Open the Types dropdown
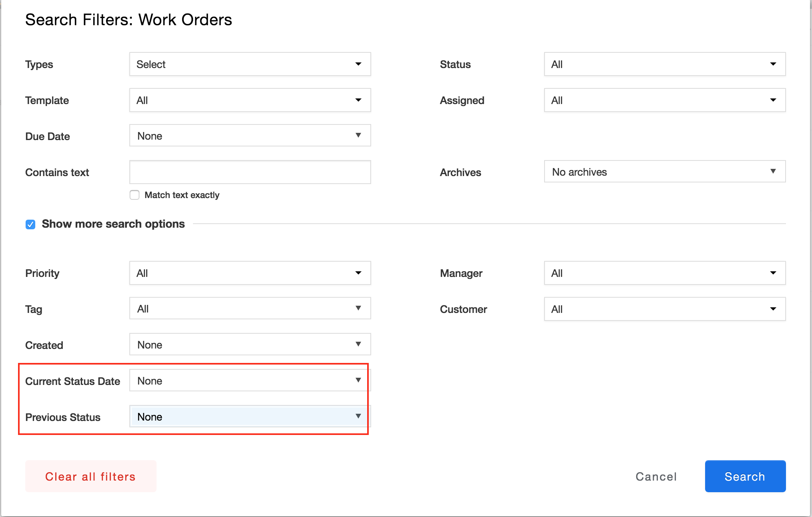812x517 pixels. pyautogui.click(x=250, y=64)
